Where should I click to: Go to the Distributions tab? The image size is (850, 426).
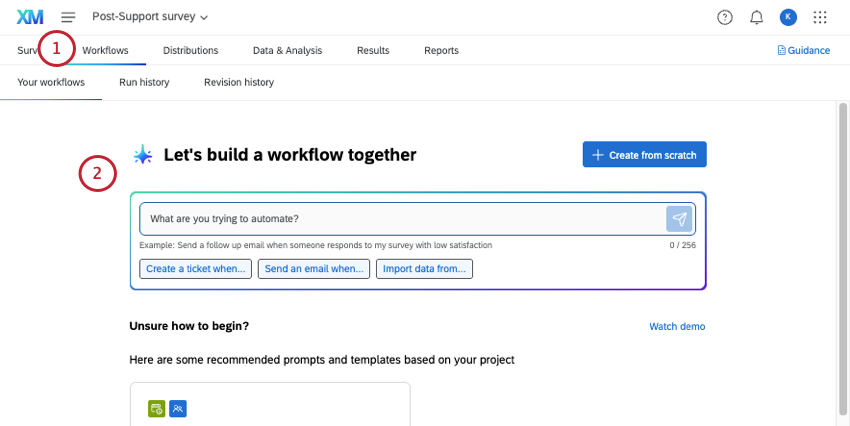tap(191, 50)
